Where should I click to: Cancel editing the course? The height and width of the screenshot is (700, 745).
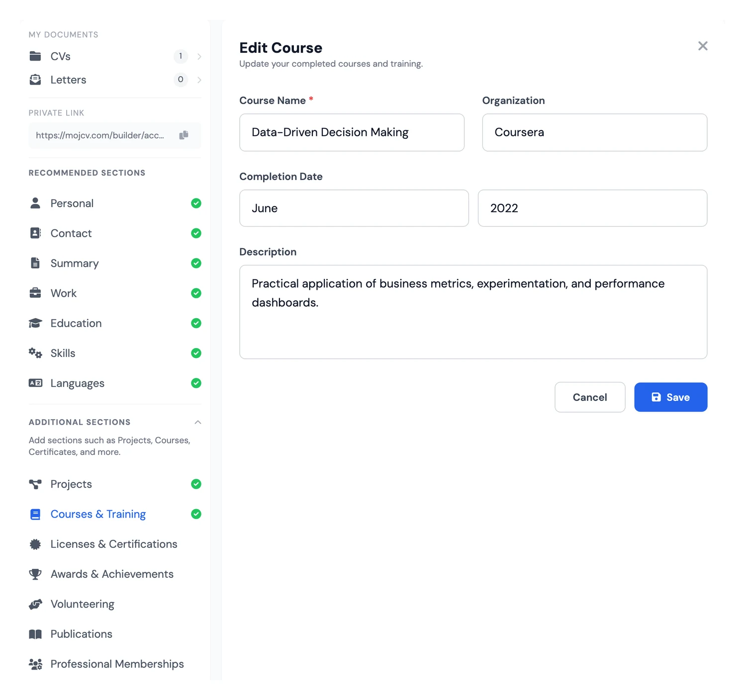590,397
